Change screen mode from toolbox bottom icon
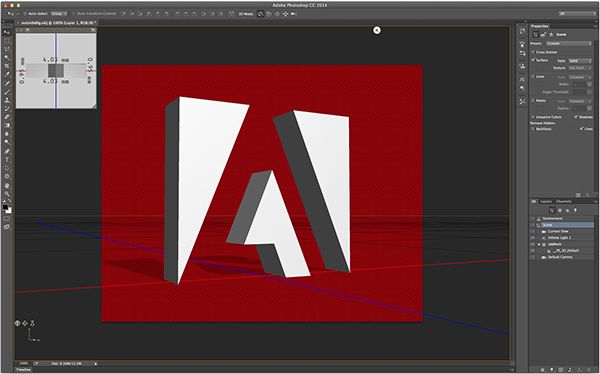 pos(7,227)
